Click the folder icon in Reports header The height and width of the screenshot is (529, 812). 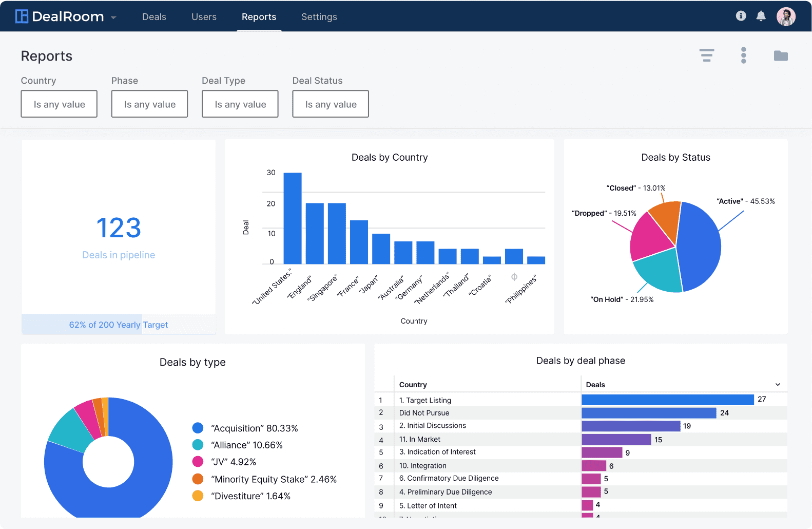[780, 55]
